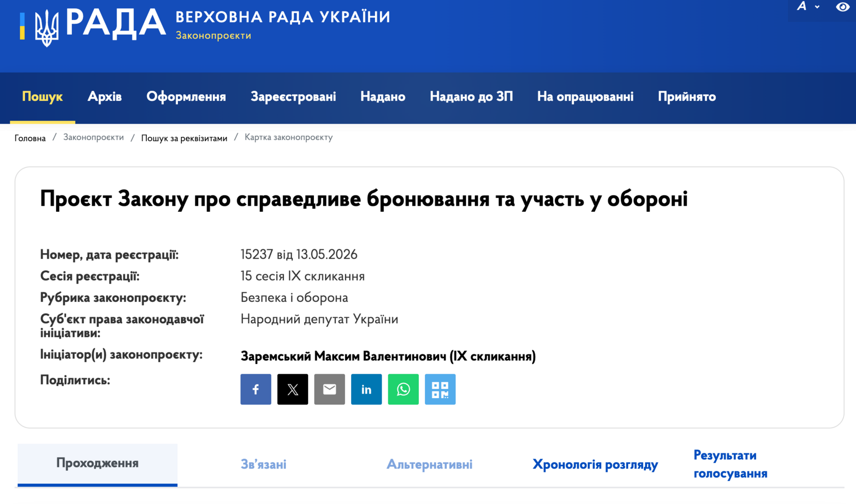Click the РАДА header title
Image resolution: width=856 pixels, height=504 pixels.
pos(116,23)
